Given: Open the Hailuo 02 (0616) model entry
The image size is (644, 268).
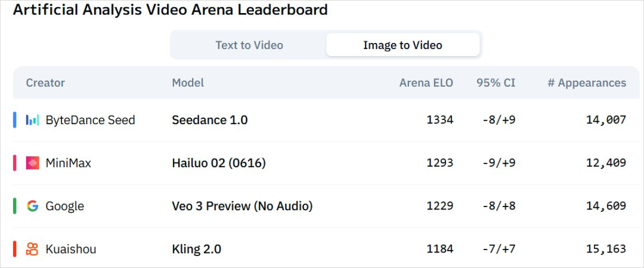Looking at the screenshot, I should (x=219, y=163).
